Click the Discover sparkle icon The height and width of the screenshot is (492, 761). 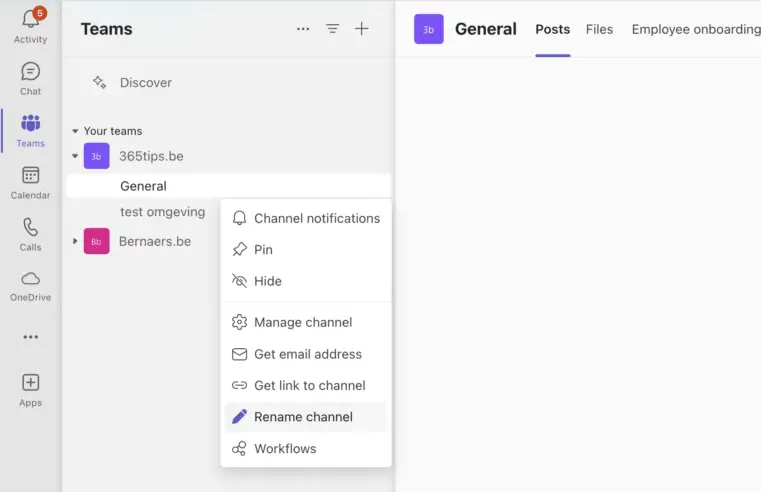pyautogui.click(x=99, y=82)
